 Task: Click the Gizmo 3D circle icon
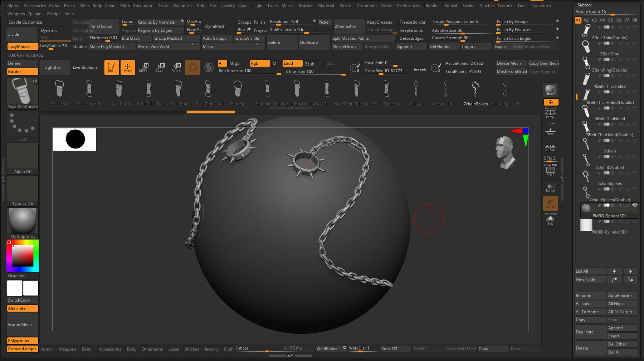pyautogui.click(x=192, y=67)
